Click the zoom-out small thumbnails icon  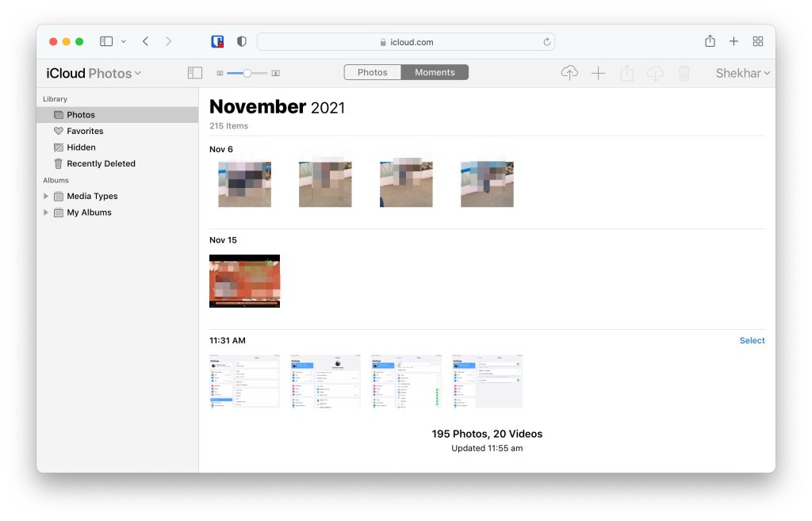[x=220, y=73]
